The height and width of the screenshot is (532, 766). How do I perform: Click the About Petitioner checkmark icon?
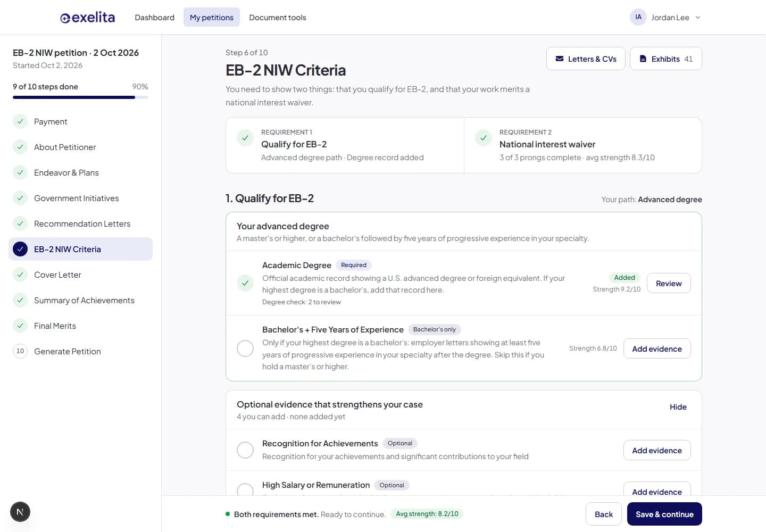[x=20, y=147]
